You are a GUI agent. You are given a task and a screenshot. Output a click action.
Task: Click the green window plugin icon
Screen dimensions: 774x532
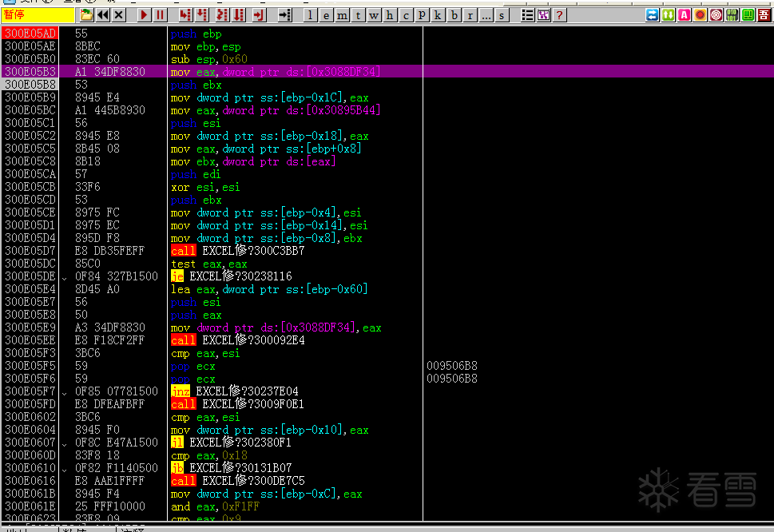748,15
